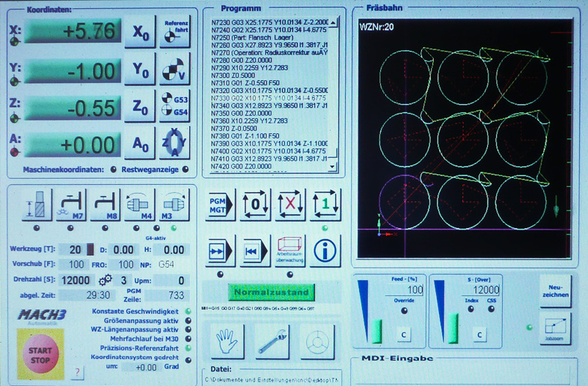Click the Z coordinate display
Screen dimensions: 588x386
point(73,108)
